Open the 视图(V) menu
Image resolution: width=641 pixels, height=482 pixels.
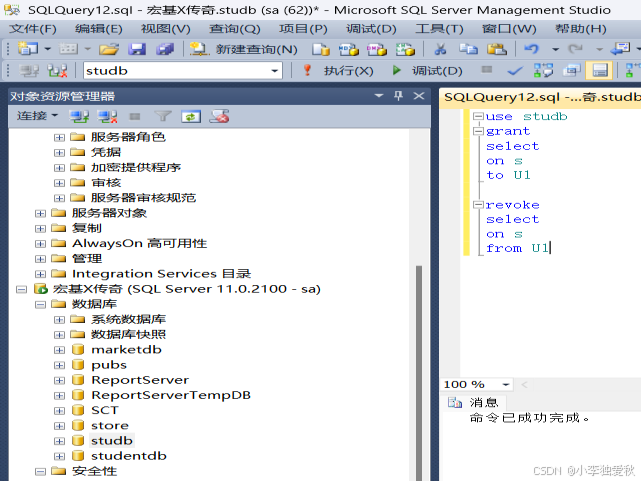(166, 29)
